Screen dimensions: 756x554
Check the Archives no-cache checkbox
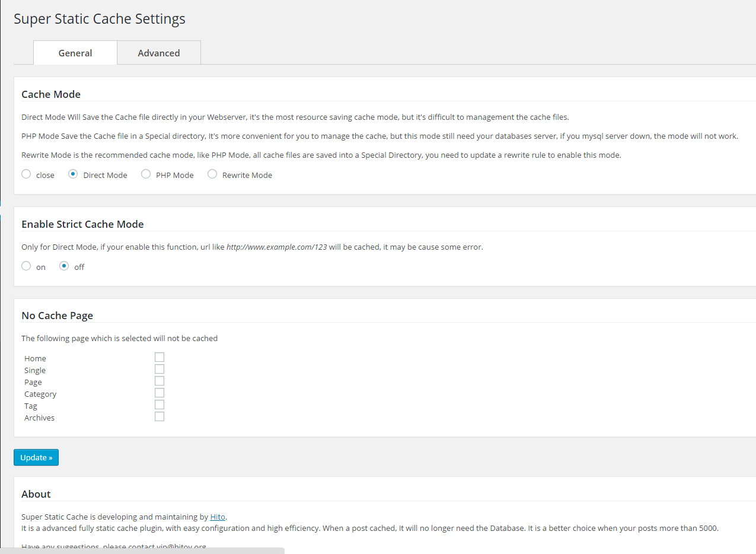pyautogui.click(x=160, y=416)
